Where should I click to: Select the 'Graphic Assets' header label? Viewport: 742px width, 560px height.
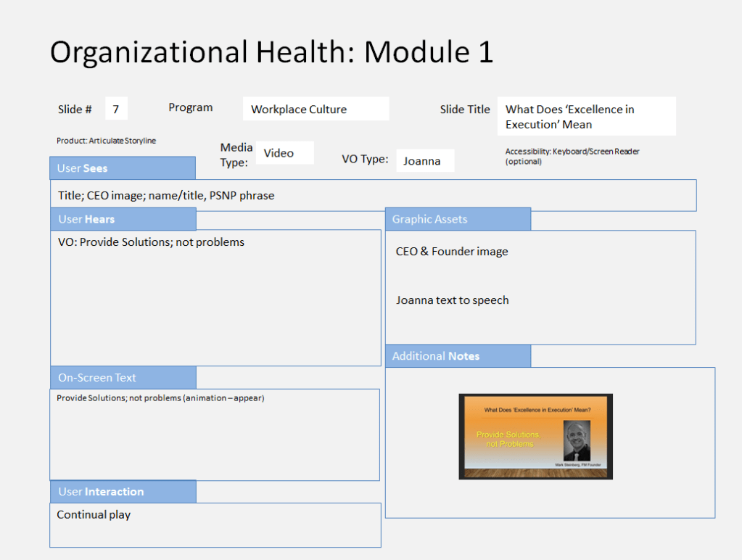tap(458, 219)
